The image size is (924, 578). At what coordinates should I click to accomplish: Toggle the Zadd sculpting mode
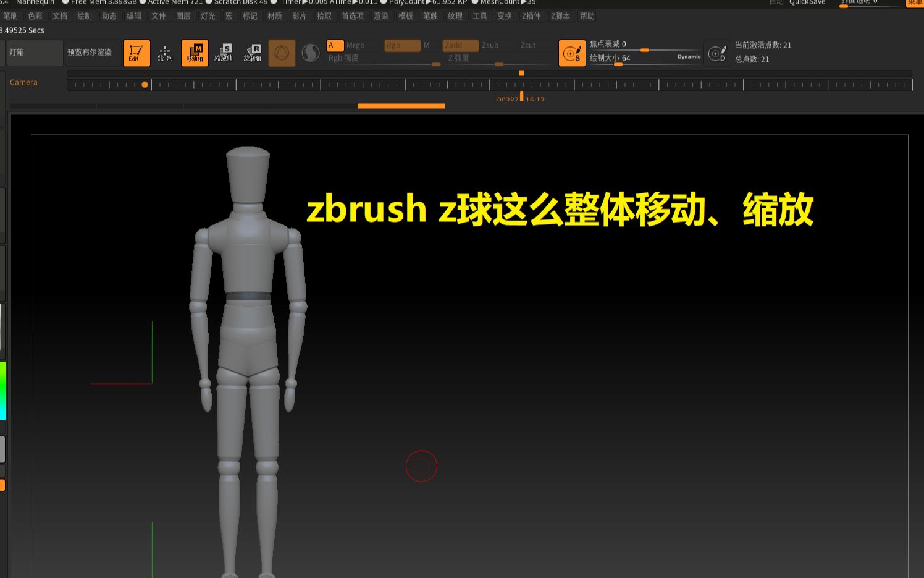(460, 45)
